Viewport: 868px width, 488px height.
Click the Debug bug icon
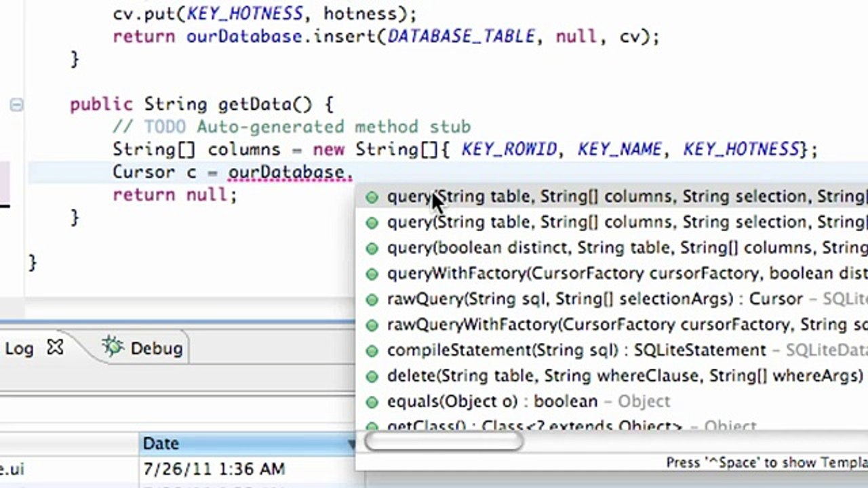(x=112, y=347)
